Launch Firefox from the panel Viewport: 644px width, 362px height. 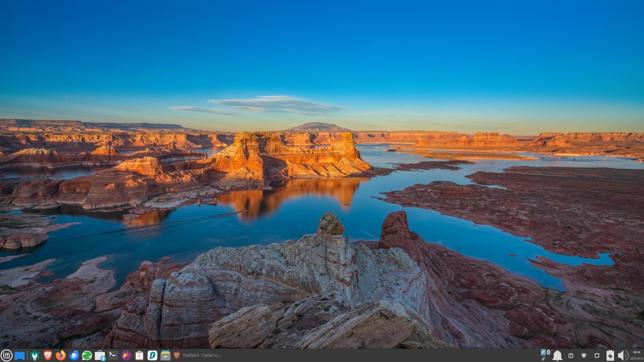[61, 355]
